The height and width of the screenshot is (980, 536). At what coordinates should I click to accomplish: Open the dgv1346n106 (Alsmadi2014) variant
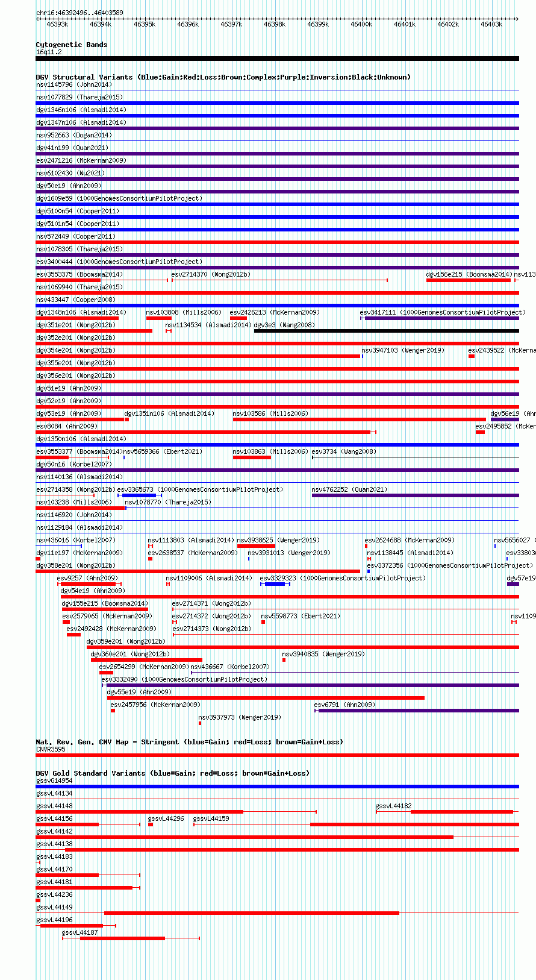(81, 110)
